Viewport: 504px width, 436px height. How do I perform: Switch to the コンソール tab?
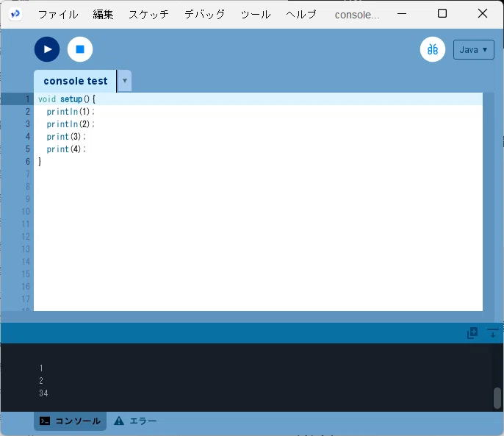click(70, 421)
